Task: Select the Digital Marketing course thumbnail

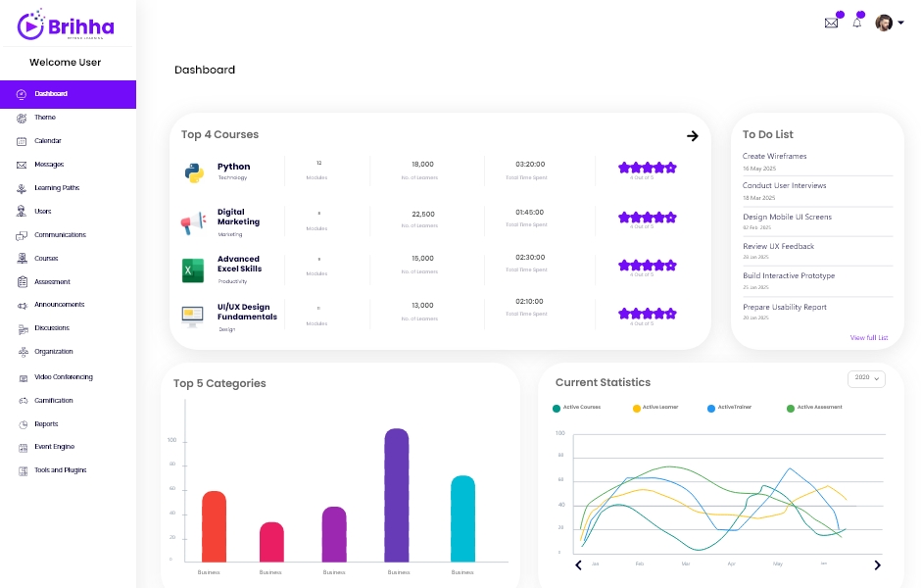Action: pyautogui.click(x=192, y=222)
